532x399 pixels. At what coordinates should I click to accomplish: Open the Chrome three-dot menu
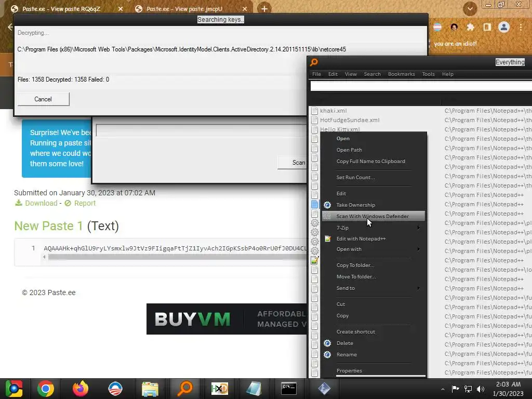(x=521, y=27)
